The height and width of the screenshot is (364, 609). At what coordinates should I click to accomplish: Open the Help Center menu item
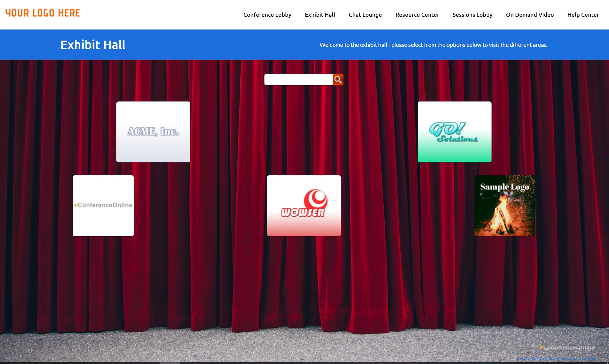(x=583, y=15)
